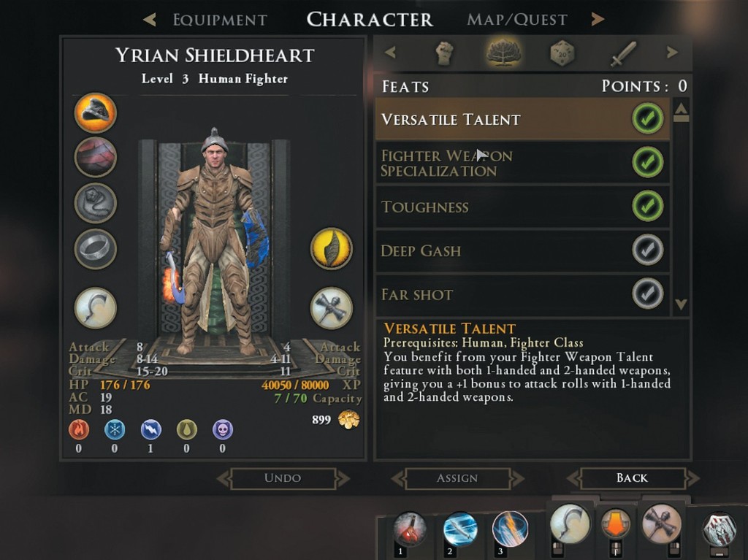
Task: Go to next feats category arrow
Action: [x=672, y=52]
